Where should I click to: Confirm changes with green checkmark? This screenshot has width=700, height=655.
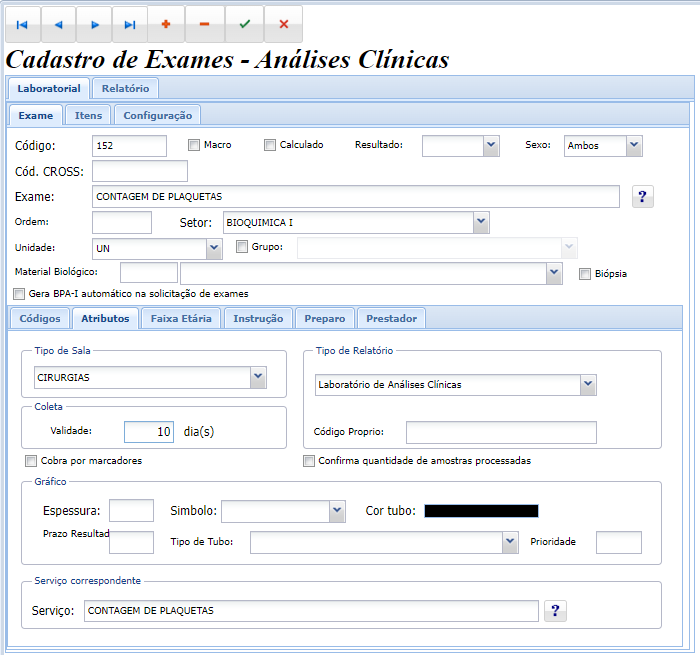tap(245, 24)
